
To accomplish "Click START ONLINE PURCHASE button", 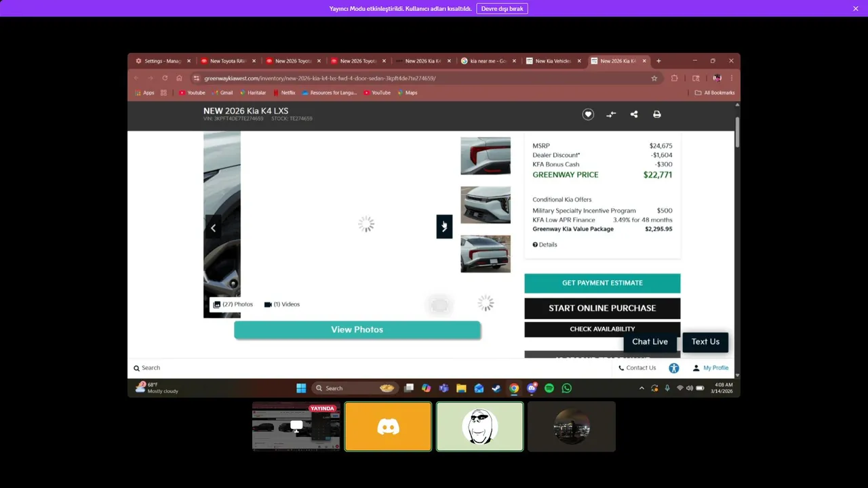I will (x=602, y=308).
